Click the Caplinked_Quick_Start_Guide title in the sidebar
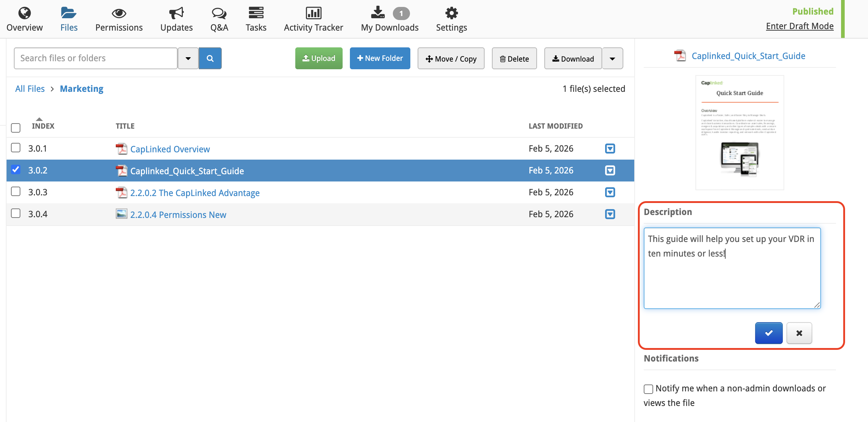Viewport: 868px width, 422px height. (748, 56)
